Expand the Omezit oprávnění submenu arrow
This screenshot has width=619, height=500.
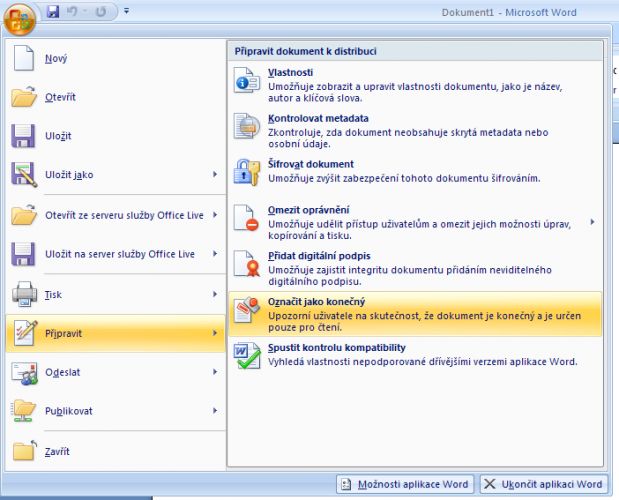tap(592, 222)
